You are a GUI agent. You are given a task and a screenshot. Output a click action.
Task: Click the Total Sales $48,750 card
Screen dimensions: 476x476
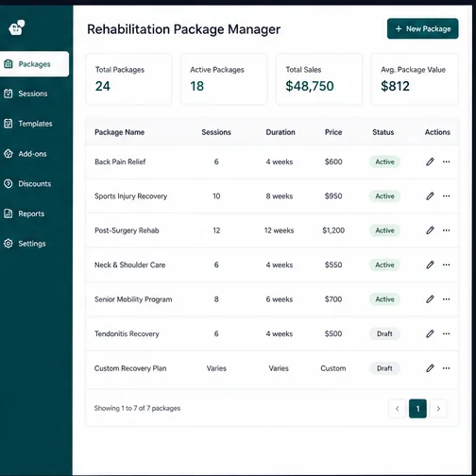319,78
